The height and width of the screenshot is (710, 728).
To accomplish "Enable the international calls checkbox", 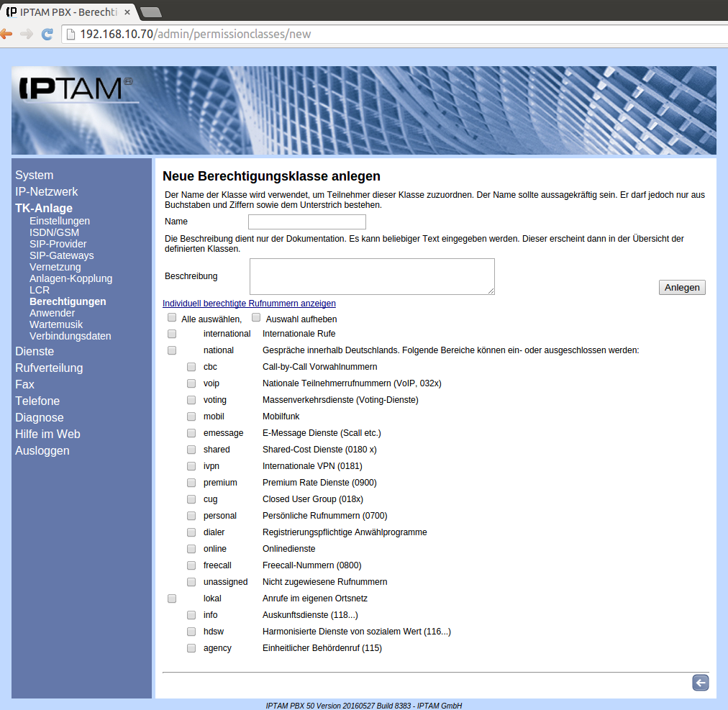I will click(172, 334).
